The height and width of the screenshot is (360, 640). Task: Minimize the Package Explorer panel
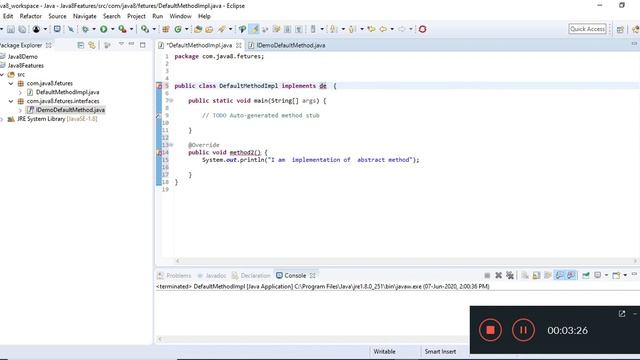click(x=131, y=44)
